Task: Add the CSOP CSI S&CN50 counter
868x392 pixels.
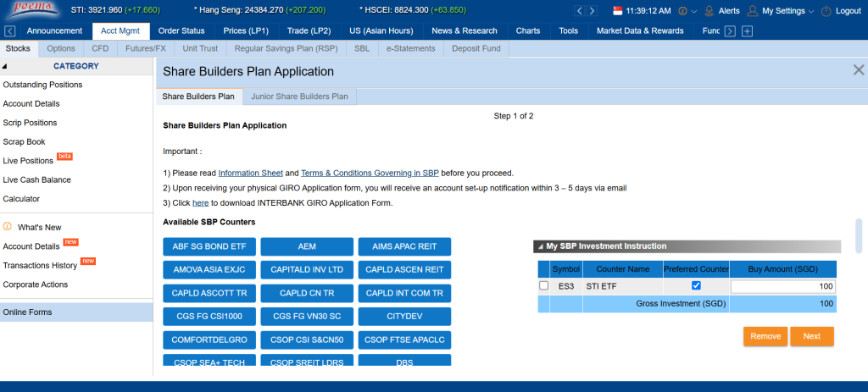Action: coord(307,340)
